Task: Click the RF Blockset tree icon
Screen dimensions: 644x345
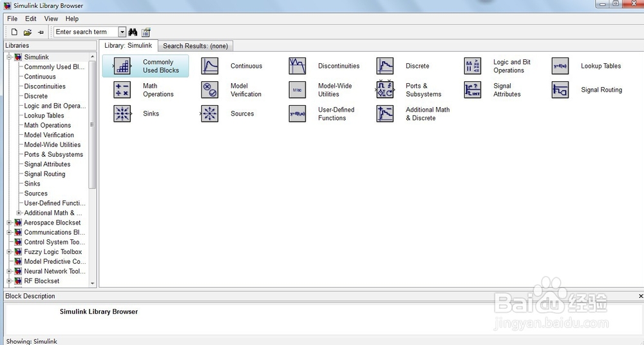Action: pos(18,281)
